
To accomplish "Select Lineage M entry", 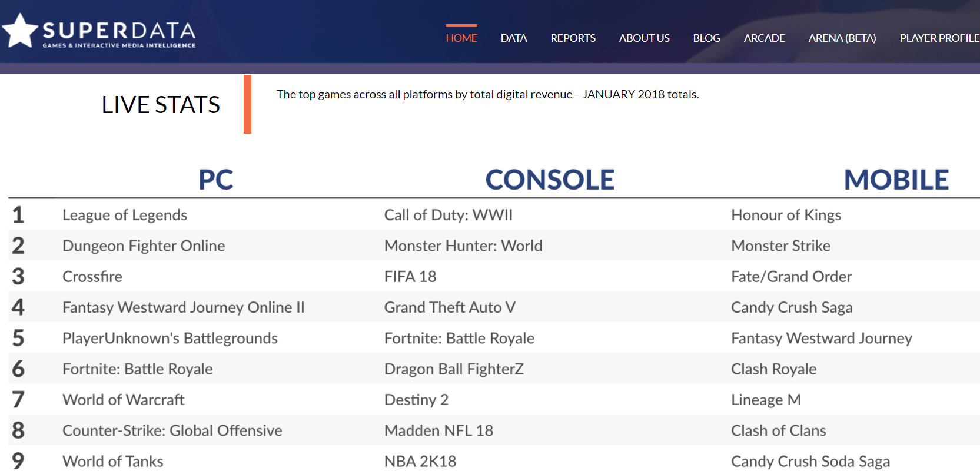I will pyautogui.click(x=766, y=400).
